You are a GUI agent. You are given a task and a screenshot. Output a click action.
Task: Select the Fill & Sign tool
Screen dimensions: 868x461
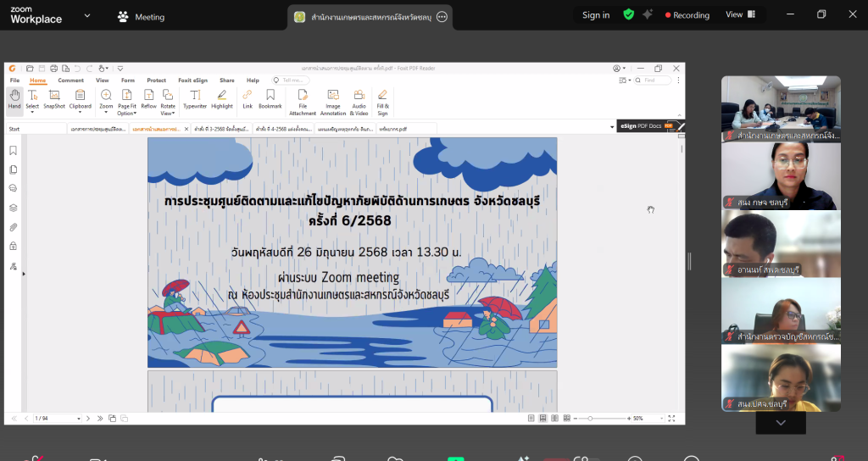[382, 101]
